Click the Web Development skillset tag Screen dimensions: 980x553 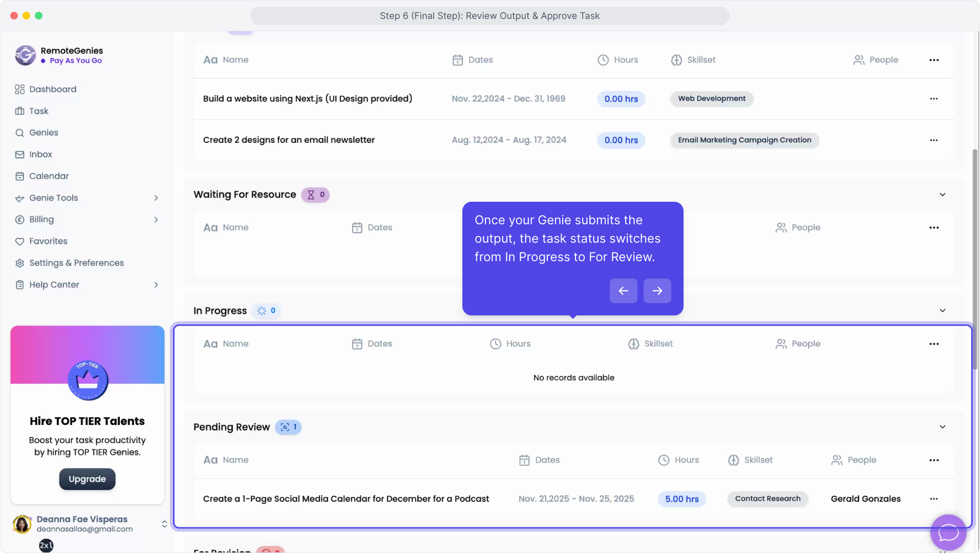point(712,99)
